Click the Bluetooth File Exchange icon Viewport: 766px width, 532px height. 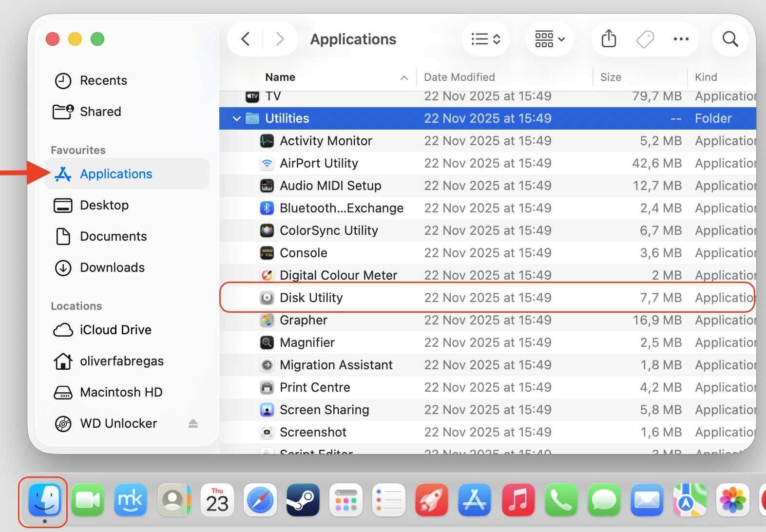pos(267,208)
